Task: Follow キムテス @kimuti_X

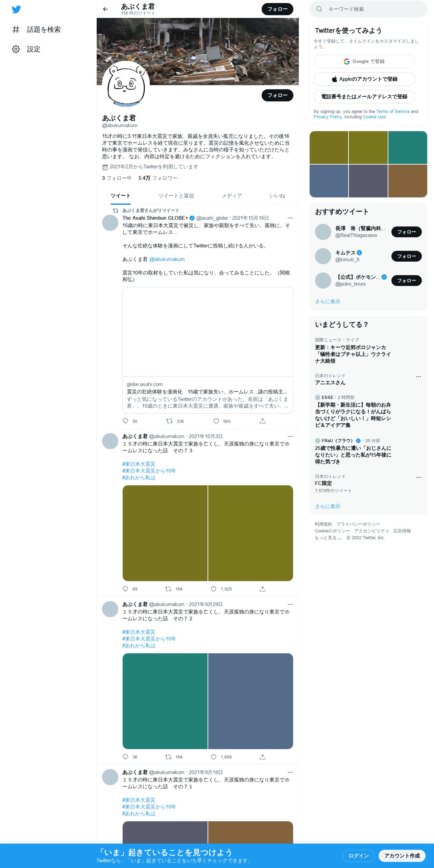Action: pyautogui.click(x=406, y=256)
